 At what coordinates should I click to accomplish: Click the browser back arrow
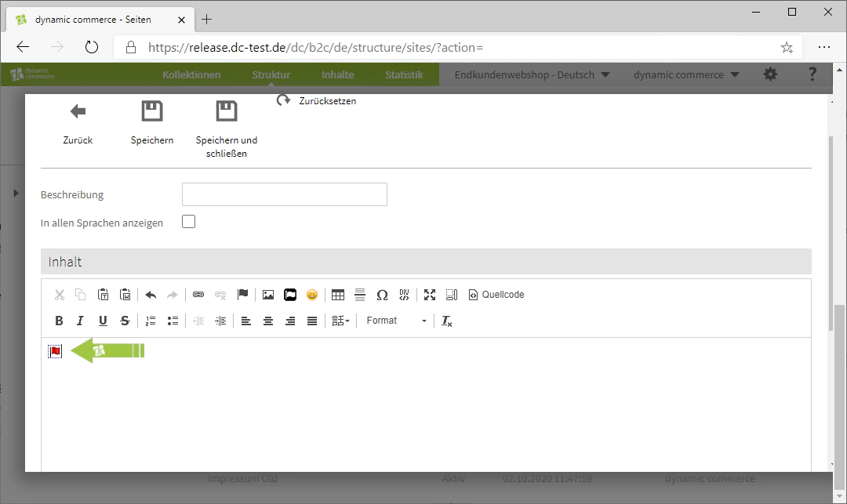click(23, 47)
